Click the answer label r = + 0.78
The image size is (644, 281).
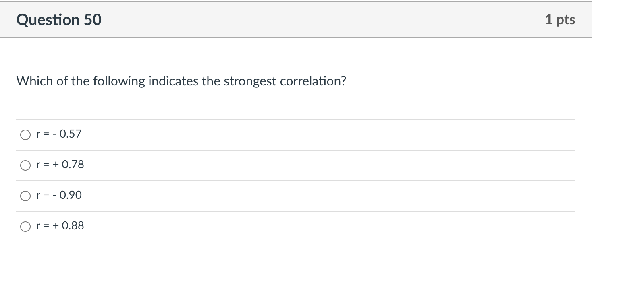(60, 165)
